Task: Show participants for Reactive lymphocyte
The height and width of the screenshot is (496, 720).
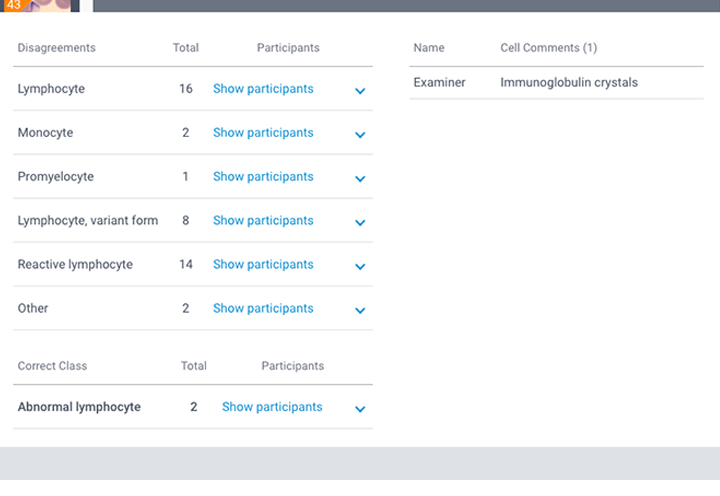Action: [x=263, y=265]
